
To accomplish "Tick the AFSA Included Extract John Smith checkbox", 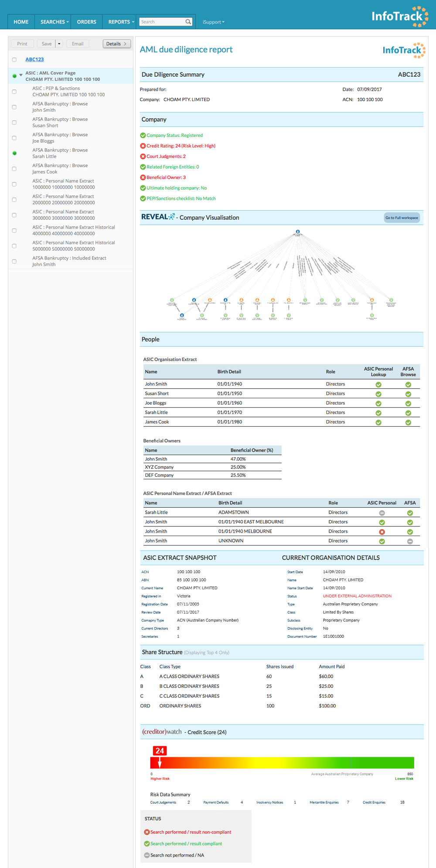I will point(14,262).
